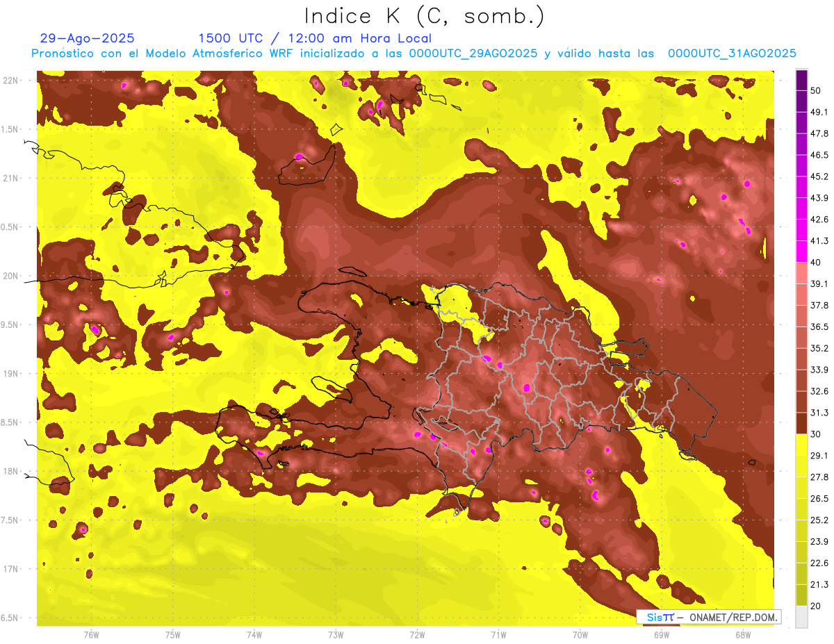Click the "20N" latitude label
This screenshot has height=644, width=834.
12,276
